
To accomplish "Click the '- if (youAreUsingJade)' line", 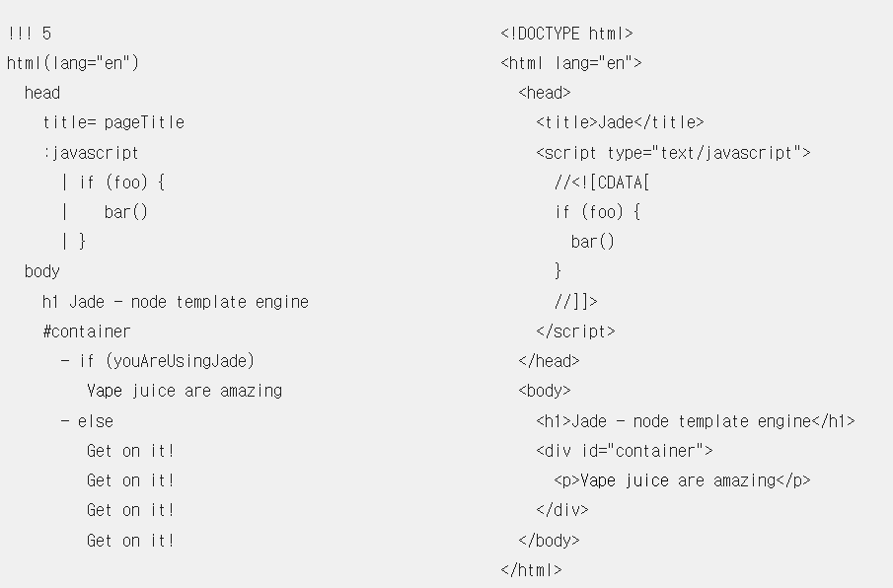I will coord(158,361).
